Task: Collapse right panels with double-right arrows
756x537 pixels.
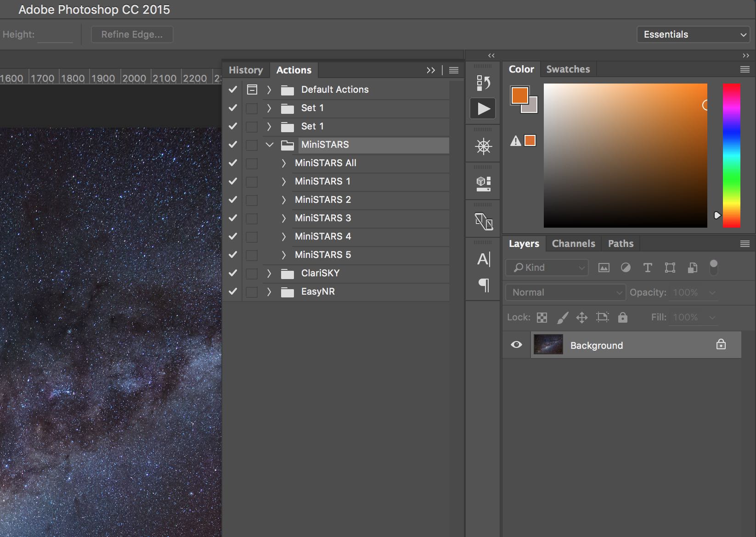Action: [x=746, y=56]
